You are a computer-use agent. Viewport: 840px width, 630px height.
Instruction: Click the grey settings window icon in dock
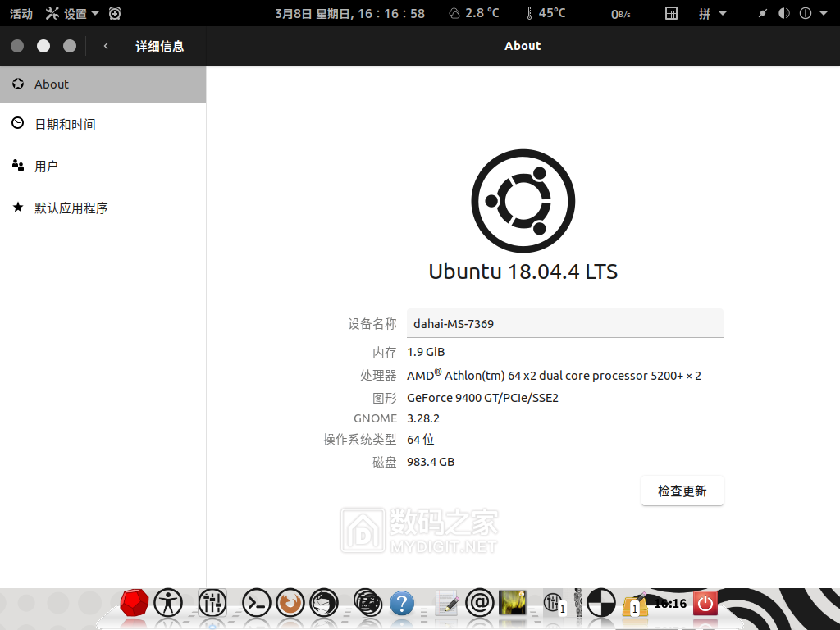coord(554,603)
